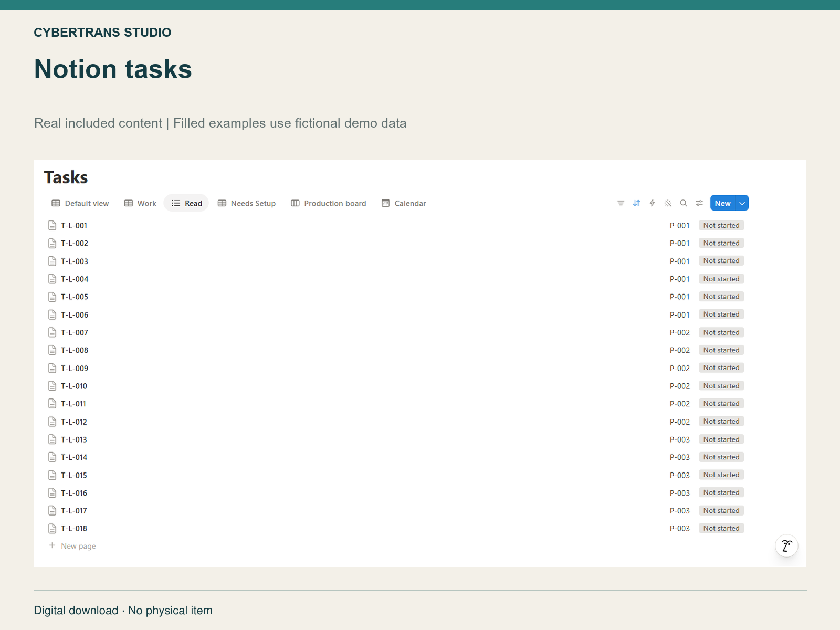Click Not started status of T-L-003

pos(721,261)
